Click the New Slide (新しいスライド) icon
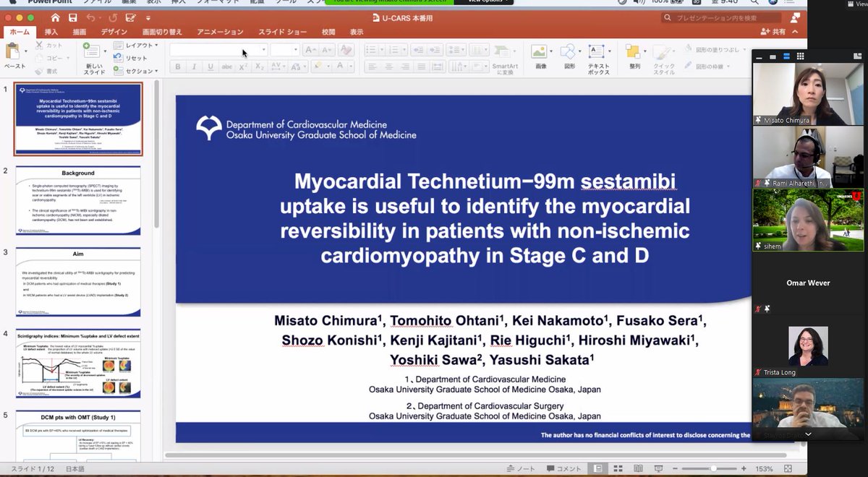 [x=91, y=51]
